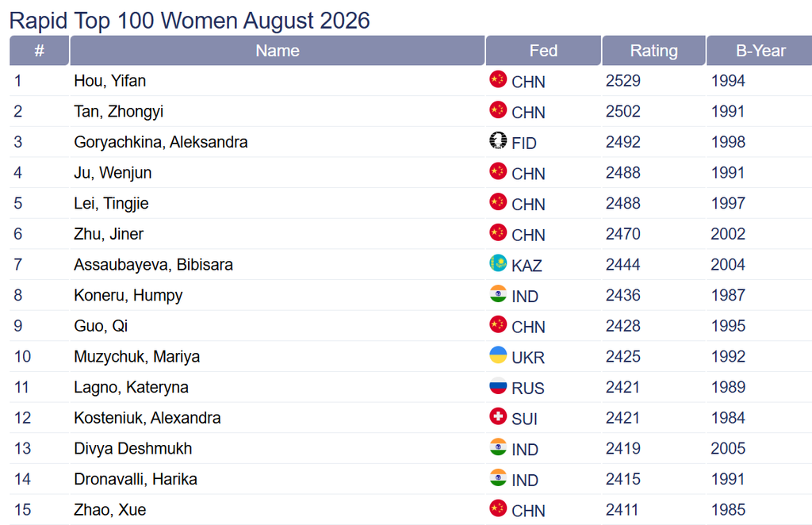812x525 pixels.
Task: Click the Fed column header
Action: point(543,51)
